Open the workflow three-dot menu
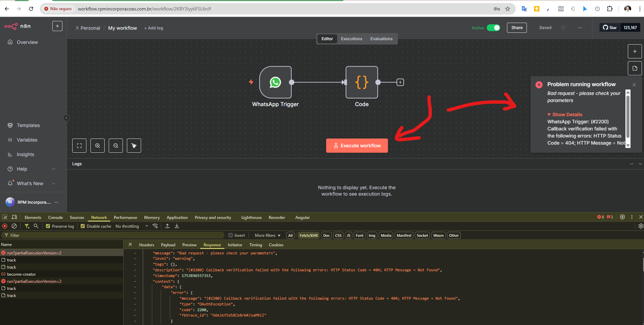This screenshot has width=644, height=325. tap(580, 28)
